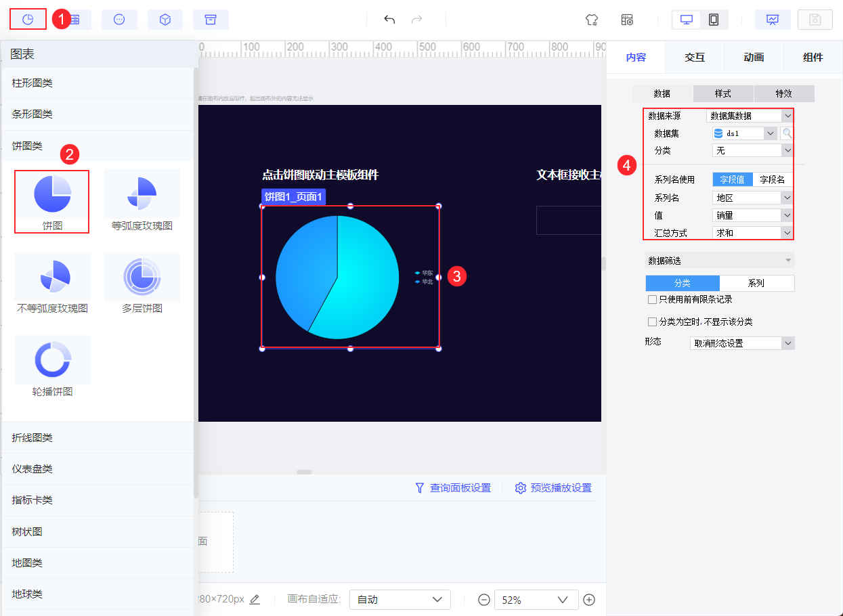Select the 分类 filter toggle
The width and height of the screenshot is (843, 616).
[x=683, y=283]
